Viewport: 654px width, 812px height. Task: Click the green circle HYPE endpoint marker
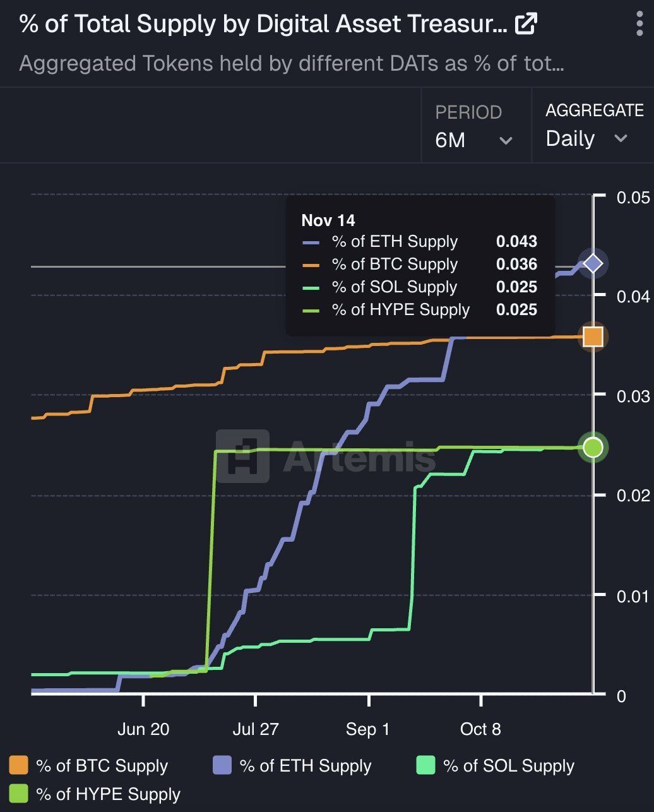coord(592,448)
